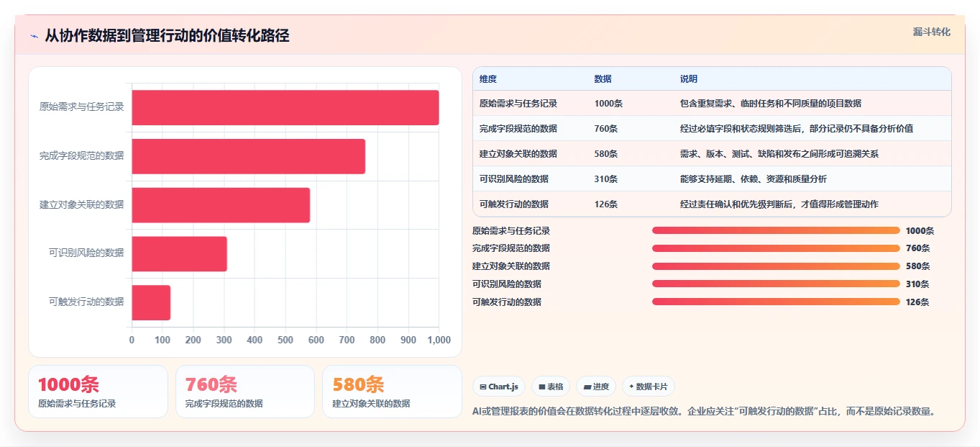Click the 进度 tag chip
Image resolution: width=980 pixels, height=447 pixels.
coord(596,387)
